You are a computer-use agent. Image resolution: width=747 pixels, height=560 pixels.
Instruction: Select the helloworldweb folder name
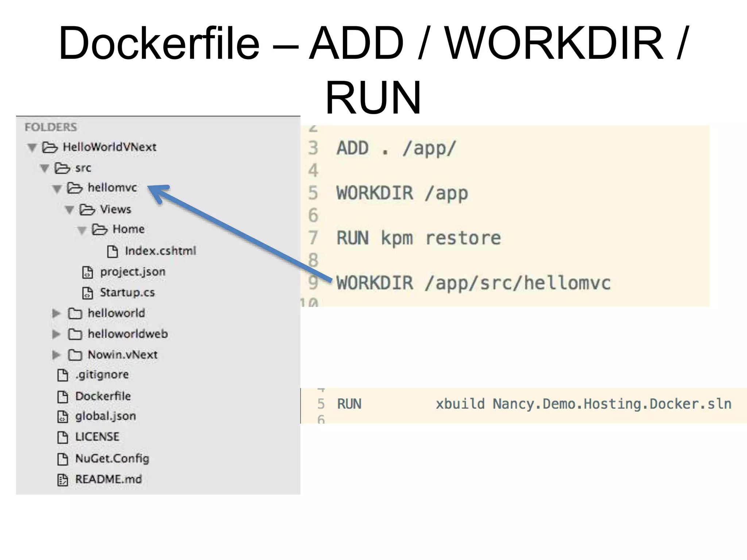(128, 334)
